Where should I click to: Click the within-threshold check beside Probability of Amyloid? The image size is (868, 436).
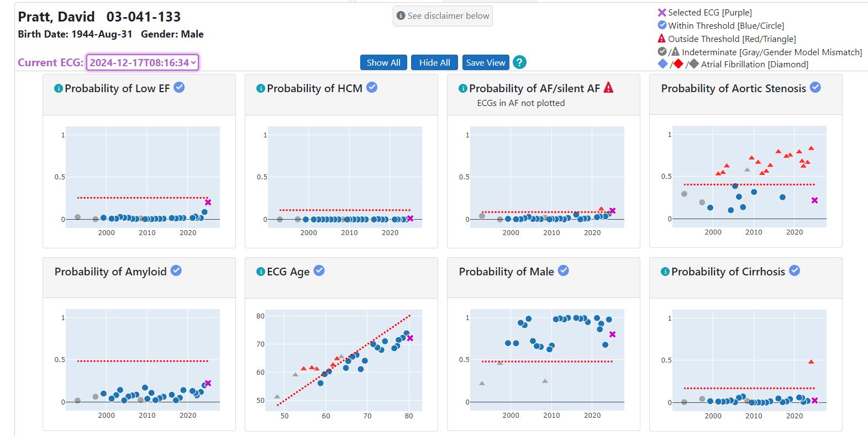coord(176,270)
